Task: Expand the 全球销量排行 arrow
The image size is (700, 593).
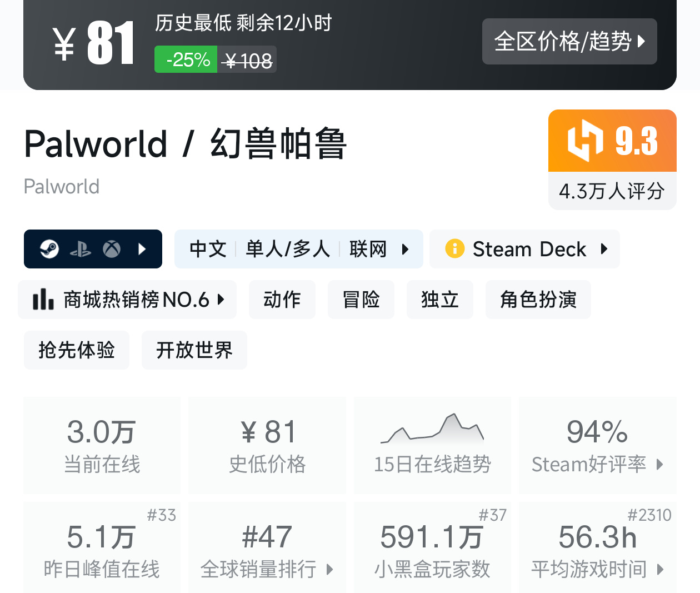Action: 330,569
